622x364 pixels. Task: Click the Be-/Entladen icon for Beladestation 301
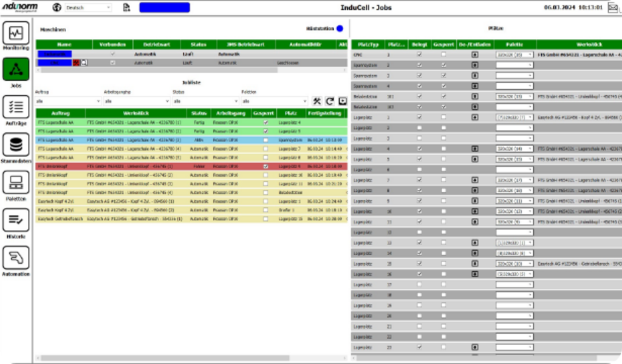[x=475, y=96]
